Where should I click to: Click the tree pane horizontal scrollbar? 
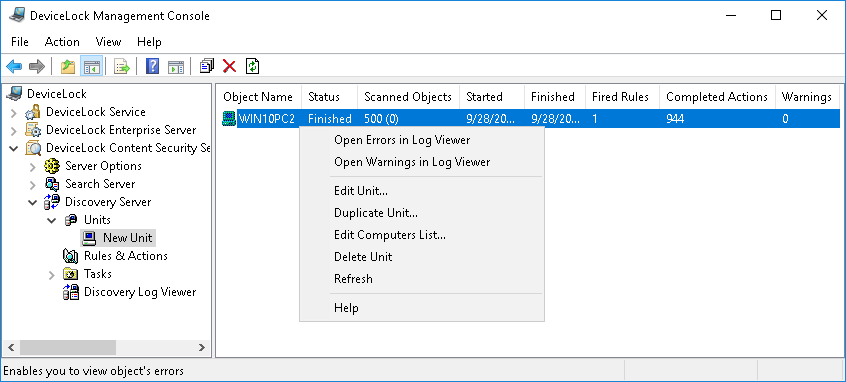(x=106, y=347)
